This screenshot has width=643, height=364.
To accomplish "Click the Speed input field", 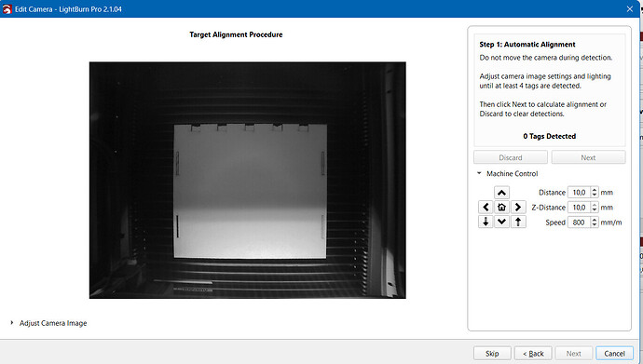I will (x=579, y=222).
